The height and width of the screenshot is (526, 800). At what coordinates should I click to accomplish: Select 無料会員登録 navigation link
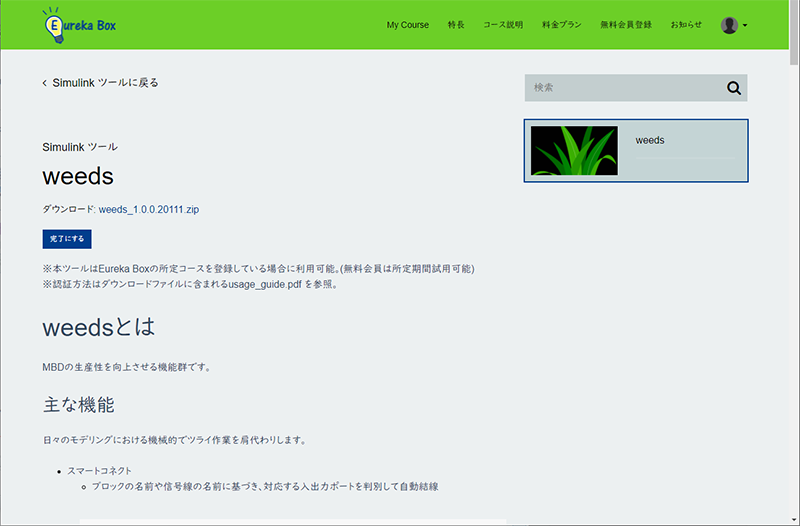coord(626,24)
